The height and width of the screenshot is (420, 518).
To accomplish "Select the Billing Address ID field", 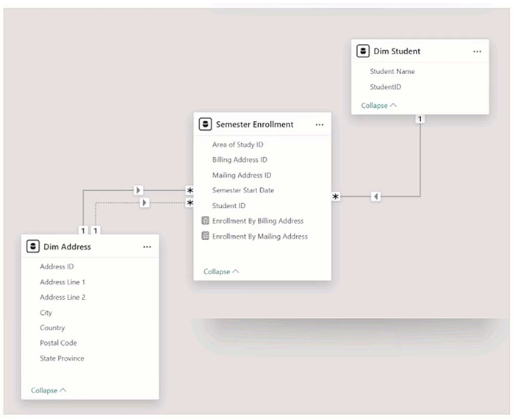I will coord(240,160).
